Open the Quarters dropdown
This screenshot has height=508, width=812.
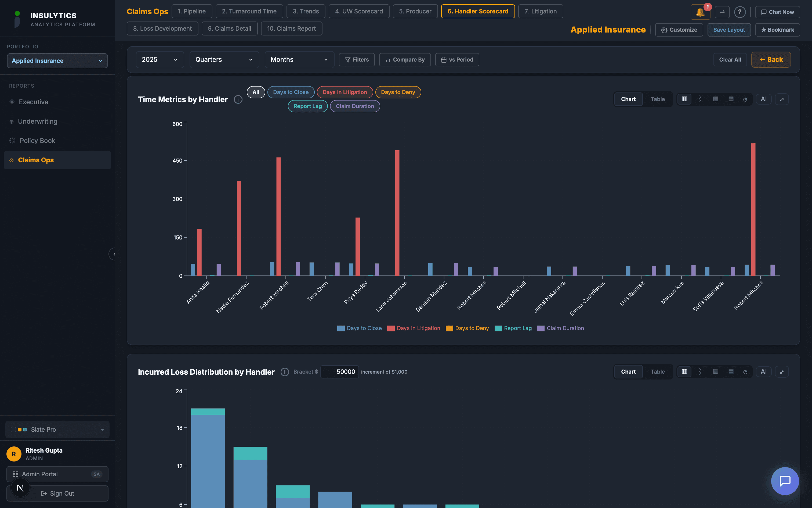tap(224, 59)
